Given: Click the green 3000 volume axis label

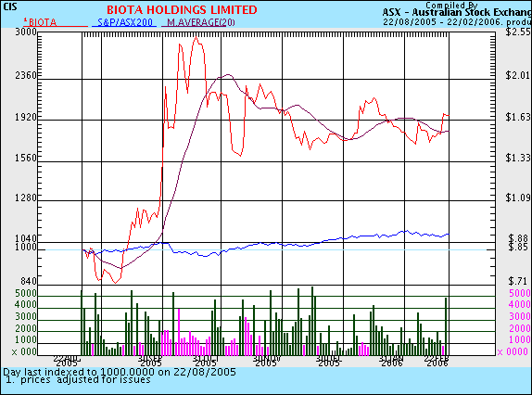Looking at the screenshot, I should click(x=26, y=316).
